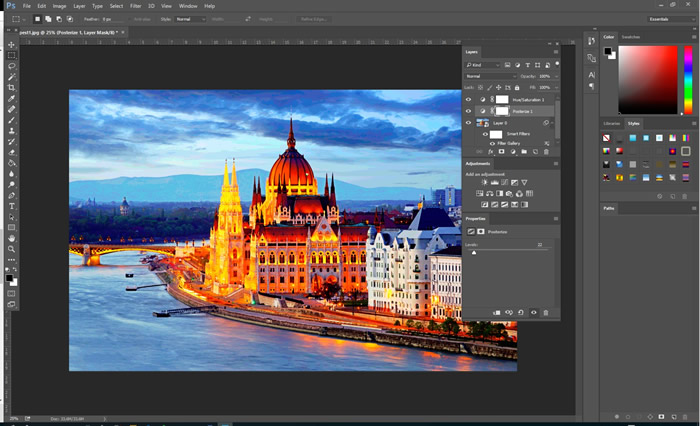Viewport: 700px width, 426px height.
Task: Toggle Smart Filters visibility eye
Action: coord(485,134)
